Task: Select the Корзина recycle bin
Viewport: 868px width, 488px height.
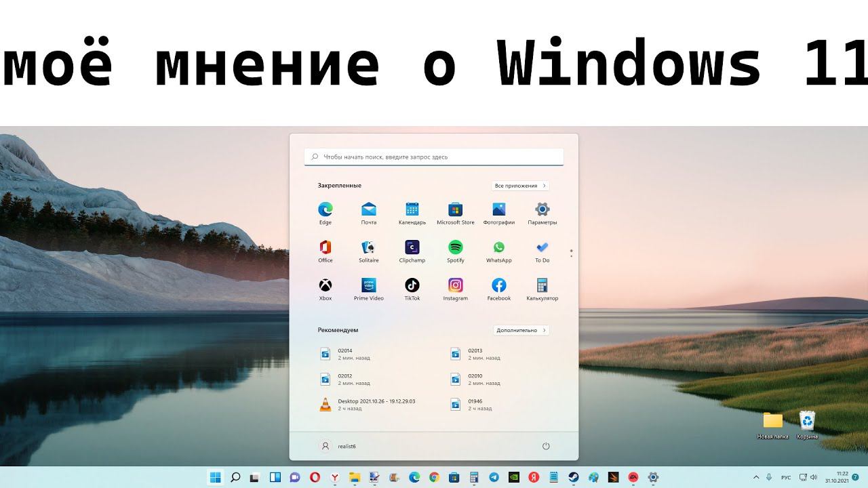Action: (x=807, y=426)
